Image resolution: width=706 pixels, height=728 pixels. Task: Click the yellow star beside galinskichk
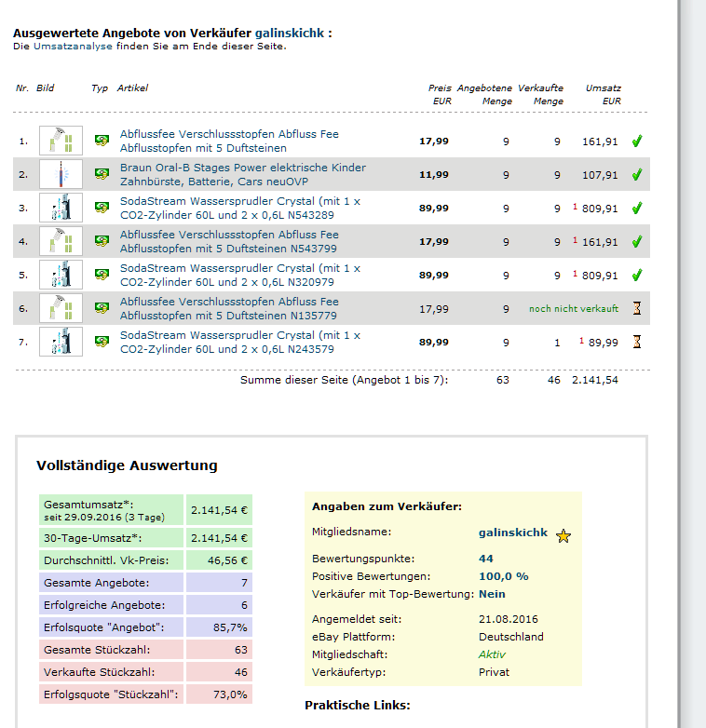pyautogui.click(x=563, y=536)
